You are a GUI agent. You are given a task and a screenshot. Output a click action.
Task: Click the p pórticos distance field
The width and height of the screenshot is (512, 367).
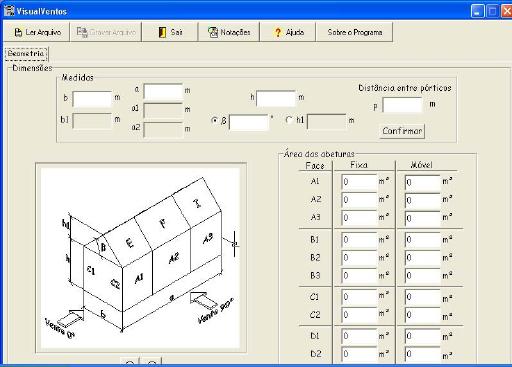pos(402,105)
